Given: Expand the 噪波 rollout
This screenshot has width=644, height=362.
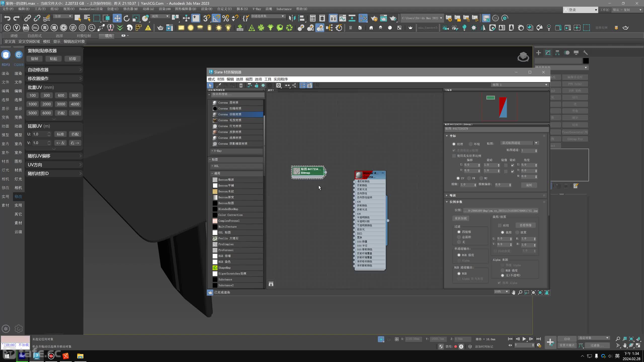Looking at the screenshot, I should 447,195.
